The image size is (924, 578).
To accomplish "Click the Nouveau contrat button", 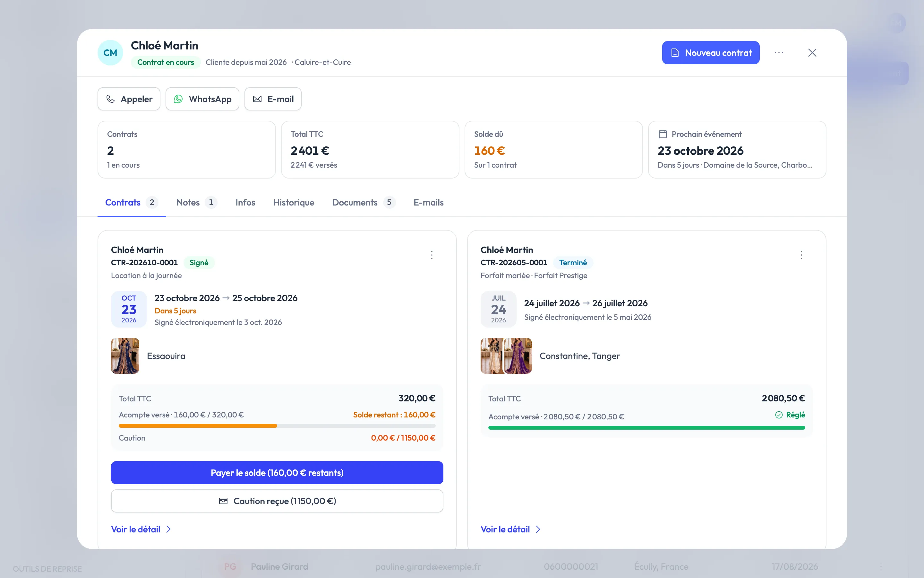I will [x=711, y=53].
